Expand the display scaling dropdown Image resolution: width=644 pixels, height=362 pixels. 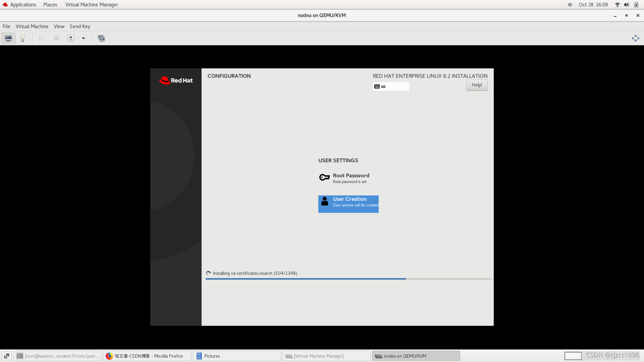[x=84, y=38]
